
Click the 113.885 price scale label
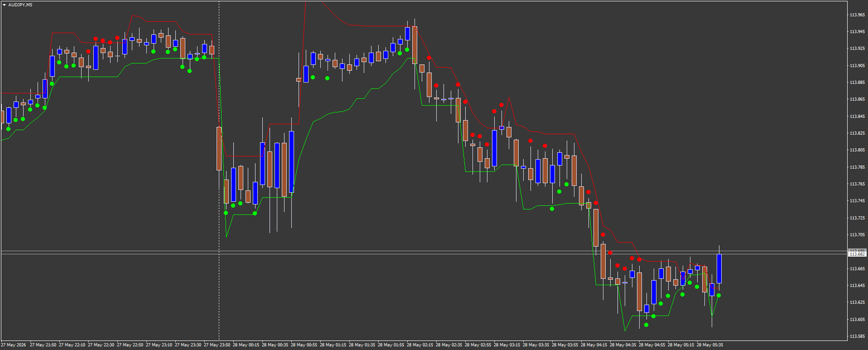coord(857,83)
